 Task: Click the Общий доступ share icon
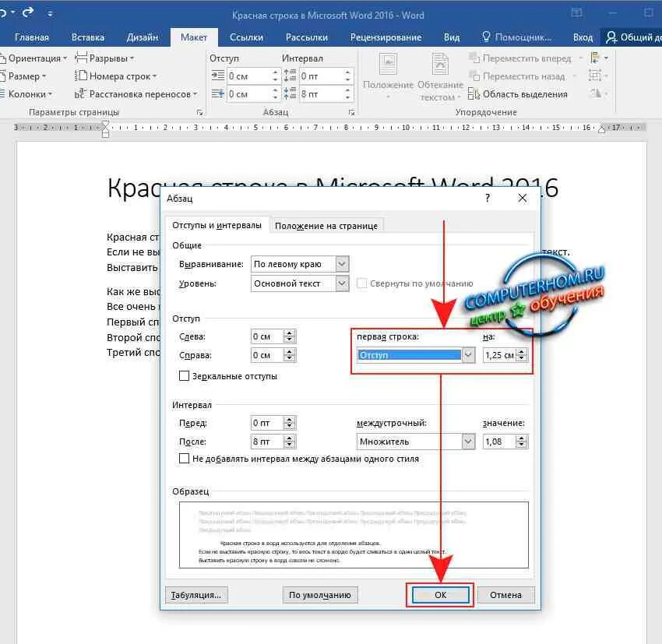click(x=611, y=37)
